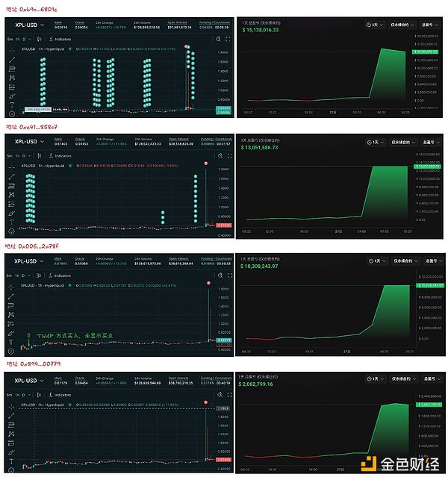Click symbol search magnifier in 0xb9c chart
Screen dimensions: 448x480
(218, 39)
